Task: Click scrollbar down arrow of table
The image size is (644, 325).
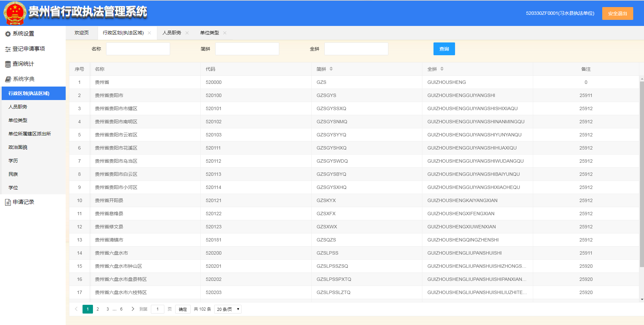Action: click(x=642, y=299)
